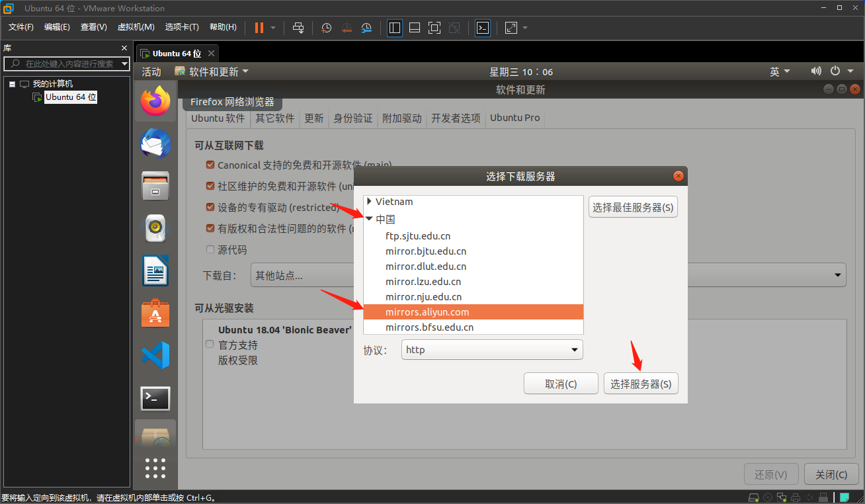Toggle the library sidebar view icon
This screenshot has width=865, height=504.
coord(395,28)
